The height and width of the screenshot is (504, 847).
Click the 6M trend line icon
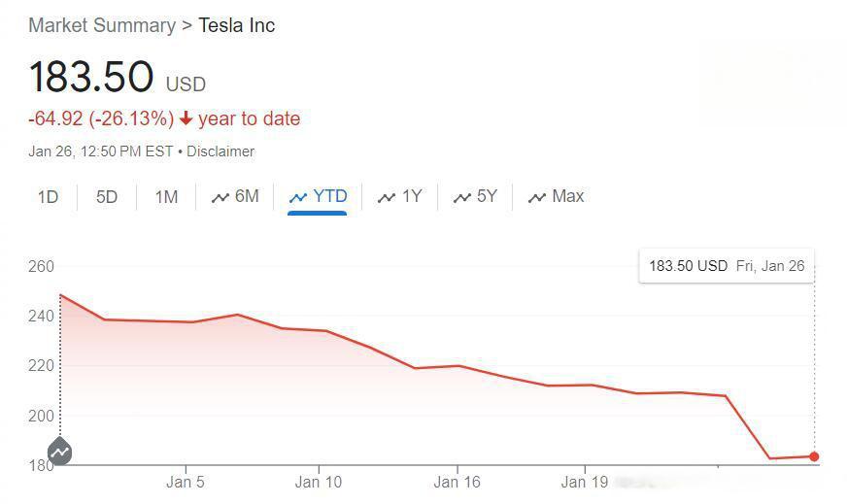tap(220, 198)
